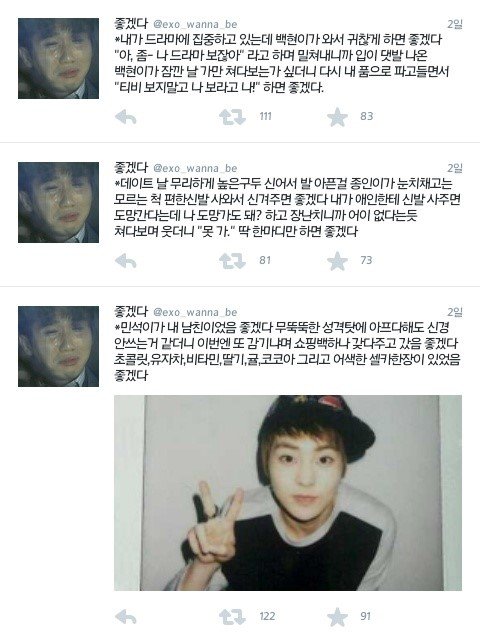Click @exo_wanna_be handle in second tweet
Screen dimensions: 480x638
tap(195, 168)
